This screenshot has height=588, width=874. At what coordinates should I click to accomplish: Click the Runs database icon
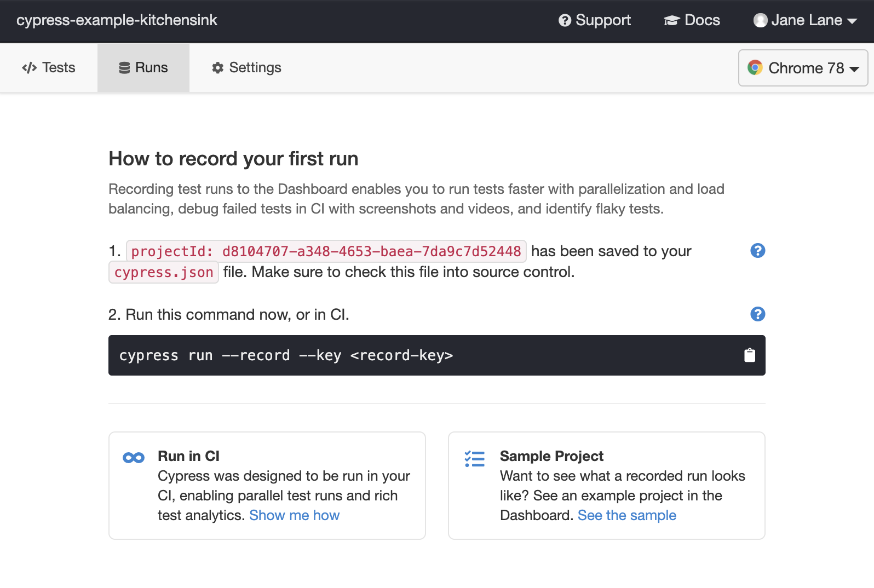(x=124, y=68)
